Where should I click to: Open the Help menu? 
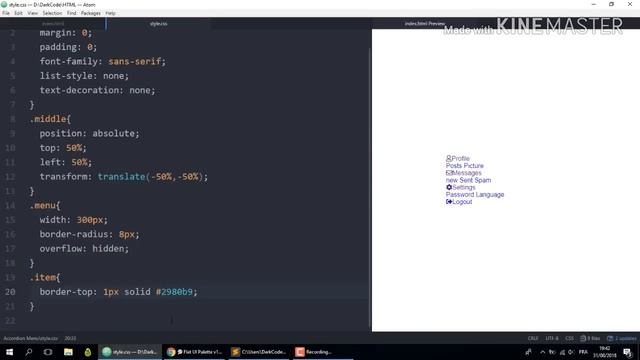click(110, 13)
